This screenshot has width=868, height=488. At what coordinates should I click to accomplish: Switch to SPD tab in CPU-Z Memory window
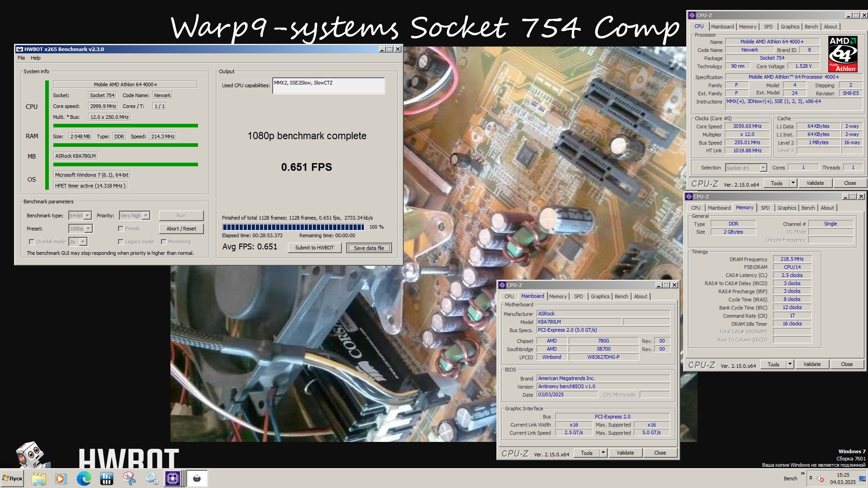765,208
